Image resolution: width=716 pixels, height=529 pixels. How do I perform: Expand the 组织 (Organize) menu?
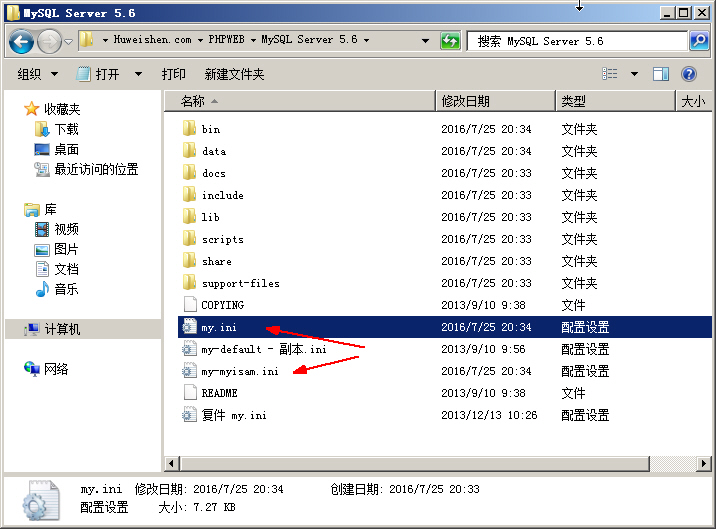coord(38,74)
